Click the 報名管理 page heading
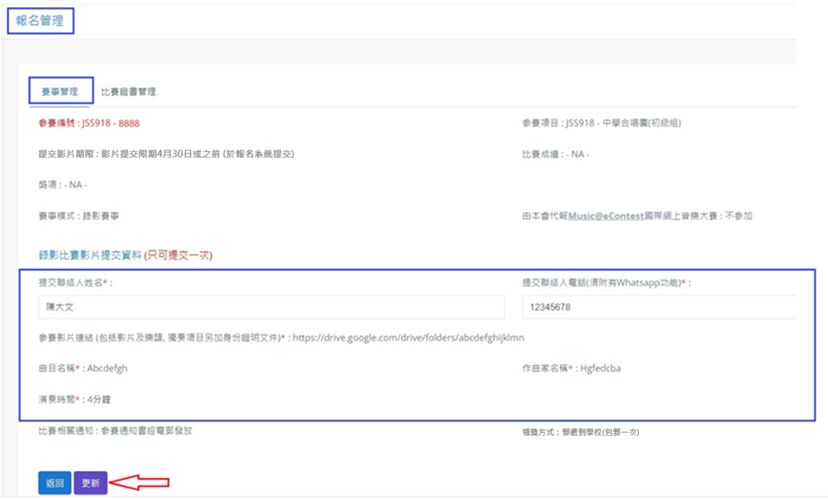The height and width of the screenshot is (499, 828). (40, 21)
